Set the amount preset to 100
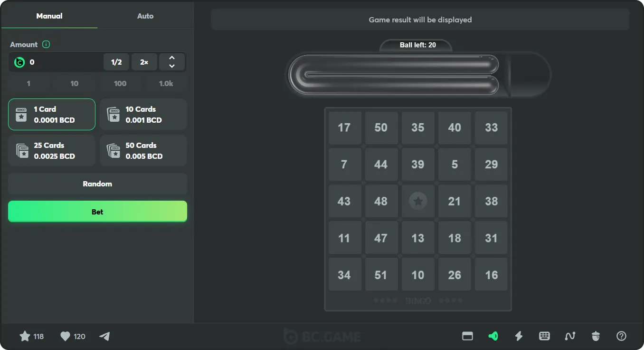Viewport: 644px width, 350px height. (x=120, y=83)
